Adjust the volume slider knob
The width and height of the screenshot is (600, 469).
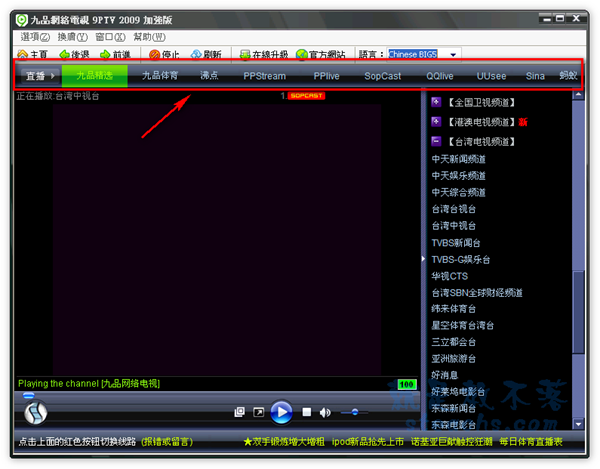[x=355, y=412]
